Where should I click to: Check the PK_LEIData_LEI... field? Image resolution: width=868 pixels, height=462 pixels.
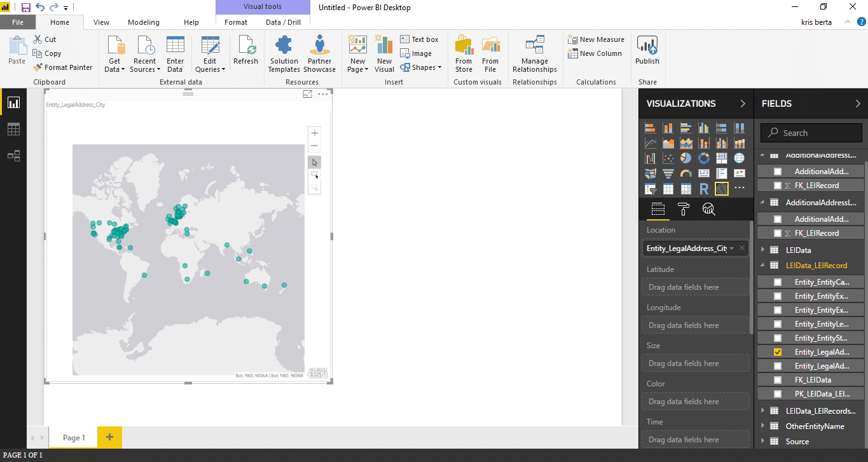pyautogui.click(x=778, y=394)
